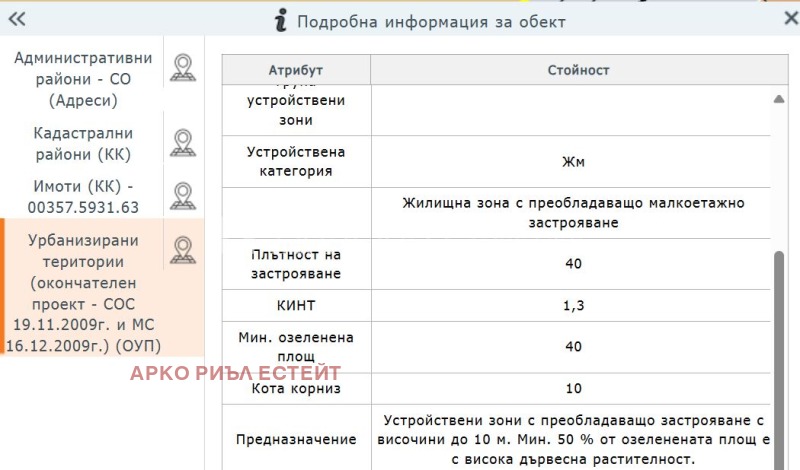Click scrollbar up arrow in table

tap(779, 100)
